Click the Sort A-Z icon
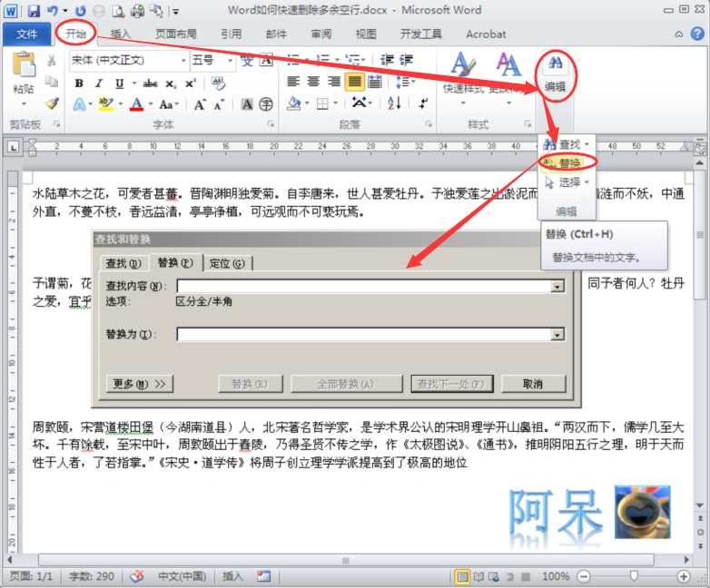710x588 pixels. coord(394,103)
